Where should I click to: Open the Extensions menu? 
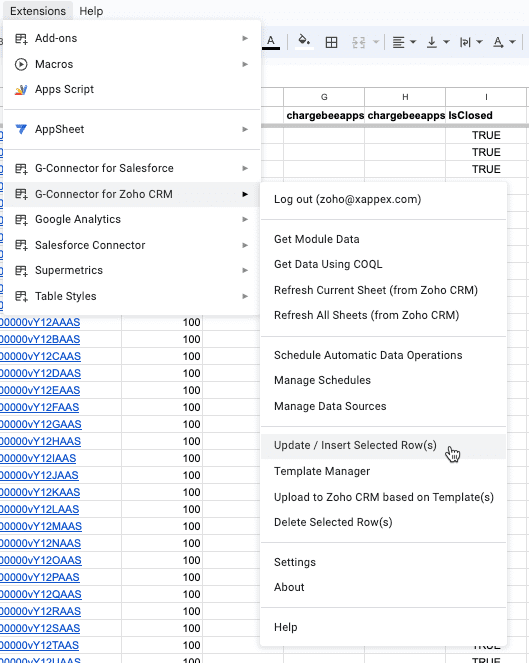pyautogui.click(x=38, y=11)
